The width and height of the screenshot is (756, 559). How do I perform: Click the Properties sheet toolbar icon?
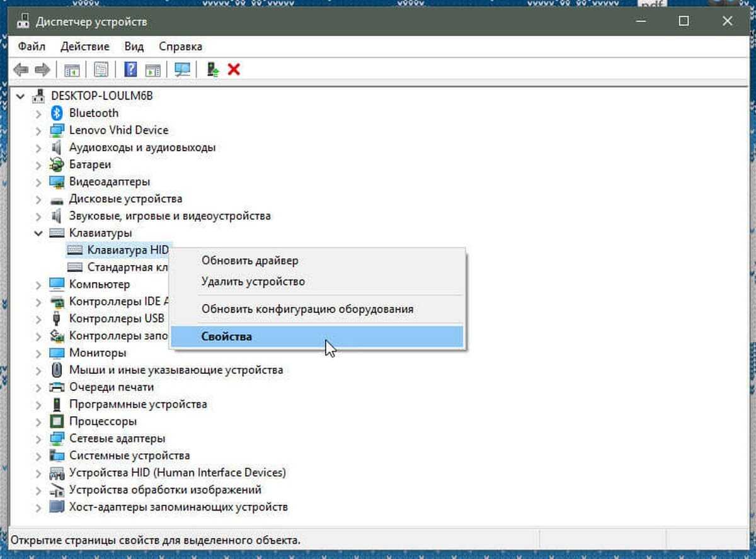click(101, 69)
